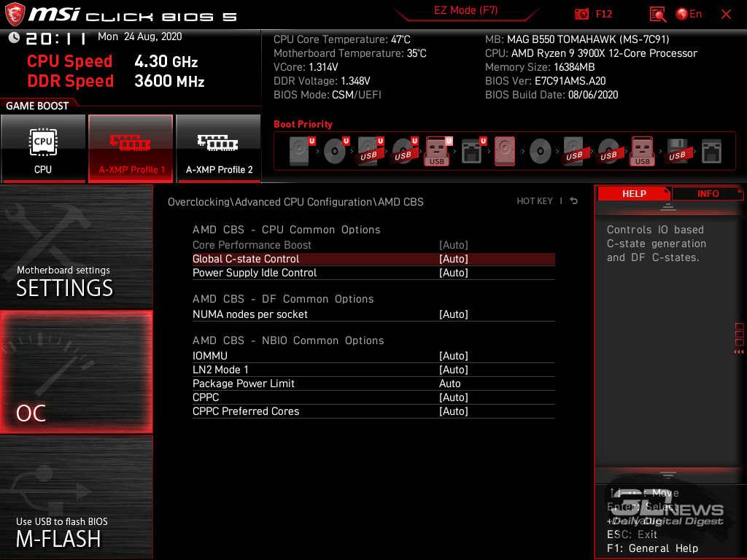Select the USB floppy disk boot device

coord(678,152)
